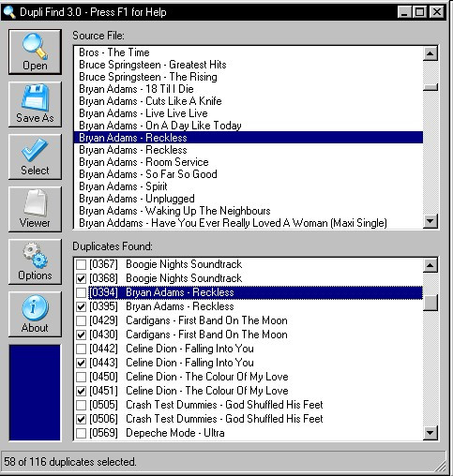This screenshot has width=453, height=476.
Task: Click the '58 of 116 duplicates selected' status bar
Action: pos(222,462)
